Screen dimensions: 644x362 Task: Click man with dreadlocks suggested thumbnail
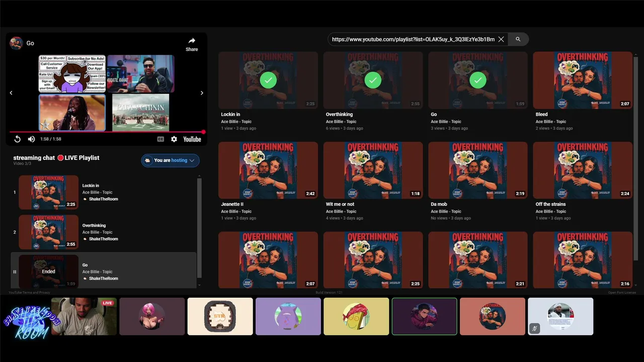(72, 112)
